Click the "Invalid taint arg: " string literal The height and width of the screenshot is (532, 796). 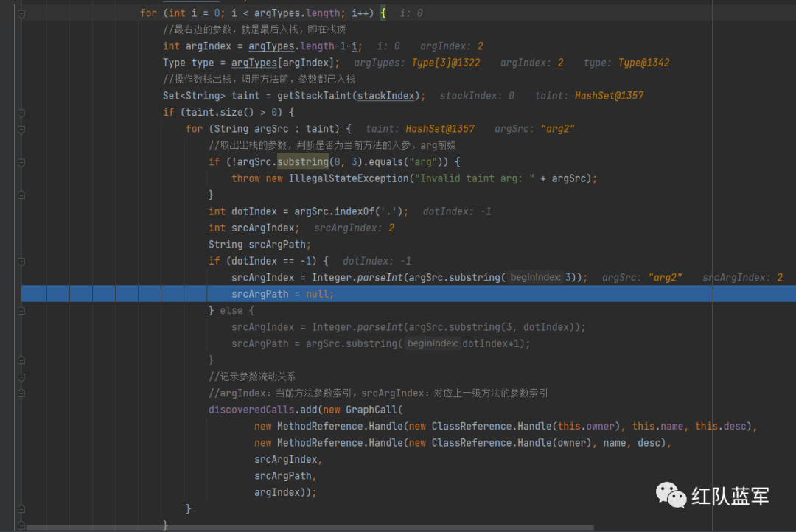pos(475,179)
